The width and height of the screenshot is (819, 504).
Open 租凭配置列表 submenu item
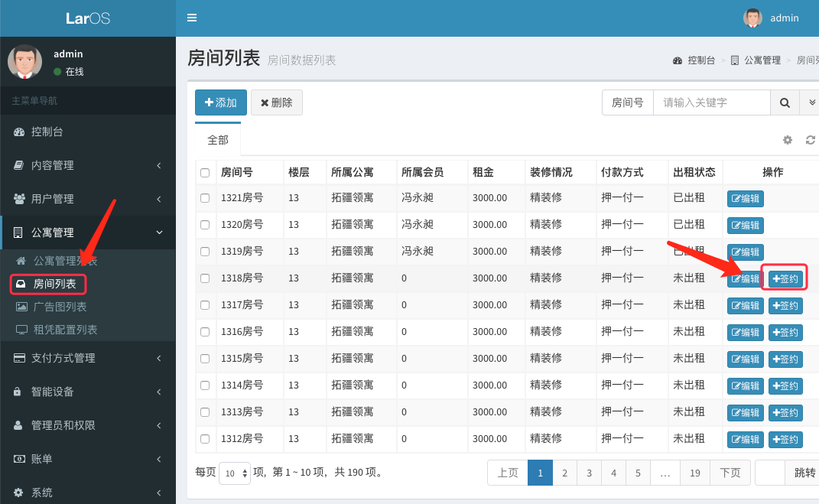tap(65, 330)
